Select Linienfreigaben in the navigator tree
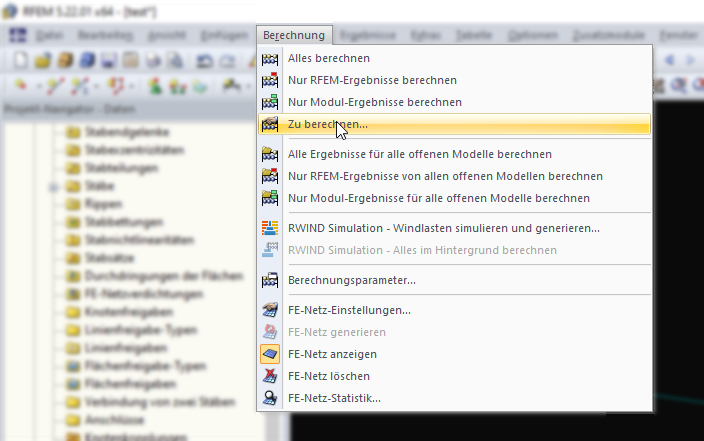This screenshot has width=704, height=441. tap(126, 348)
